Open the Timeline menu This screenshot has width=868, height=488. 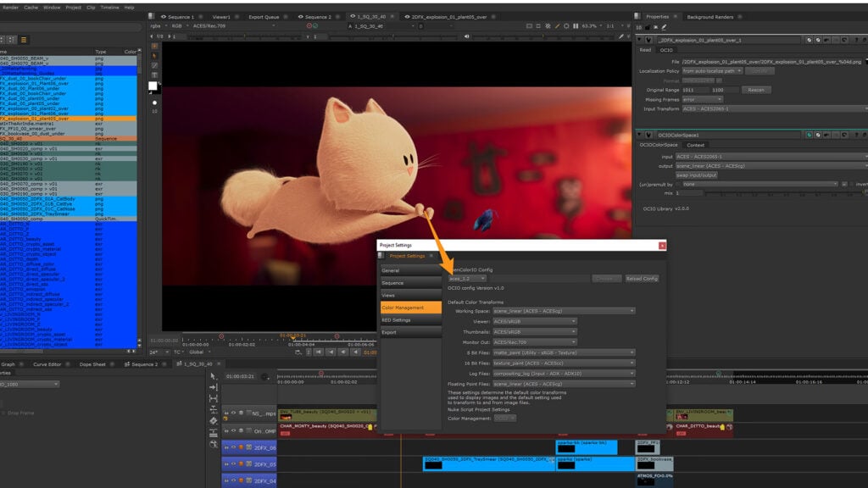(x=109, y=7)
